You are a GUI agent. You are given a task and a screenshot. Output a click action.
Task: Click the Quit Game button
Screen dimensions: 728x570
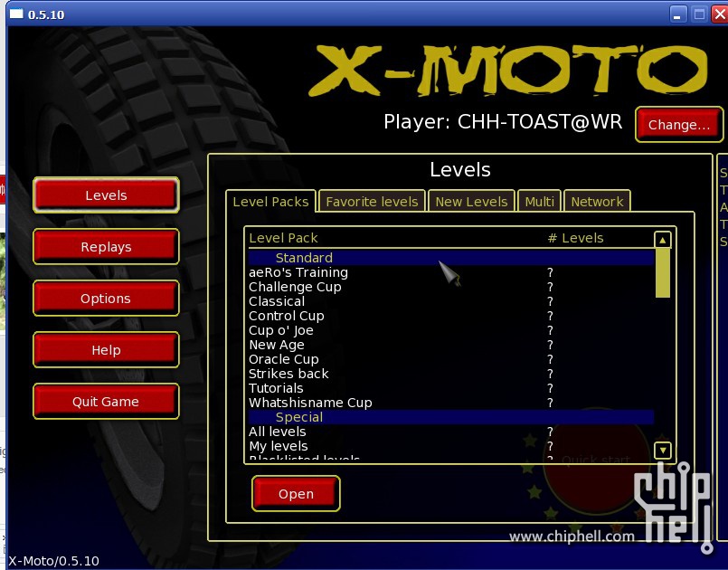107,402
